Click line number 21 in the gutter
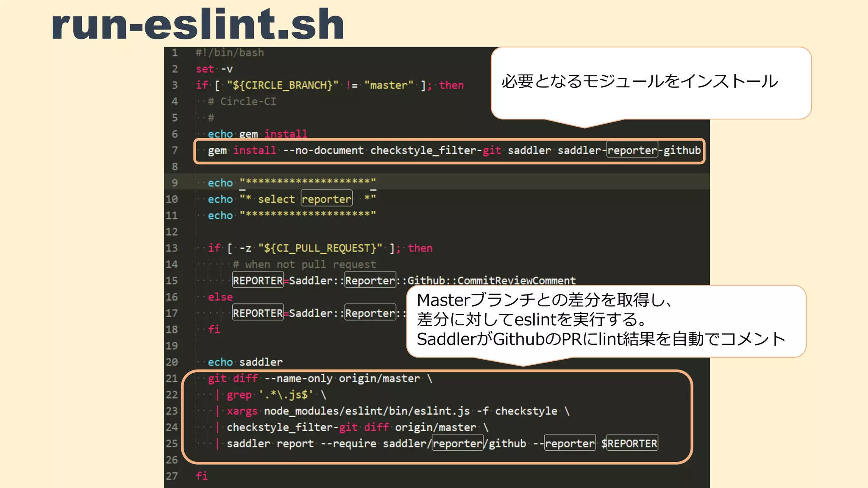Image resolution: width=868 pixels, height=488 pixels. [172, 378]
